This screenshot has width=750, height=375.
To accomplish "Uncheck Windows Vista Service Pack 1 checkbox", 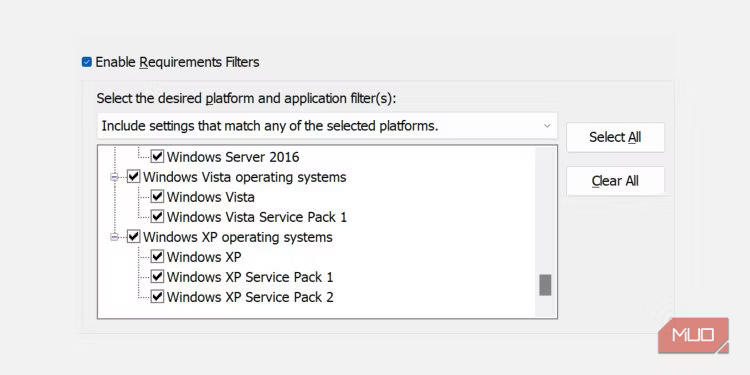I will tap(157, 217).
